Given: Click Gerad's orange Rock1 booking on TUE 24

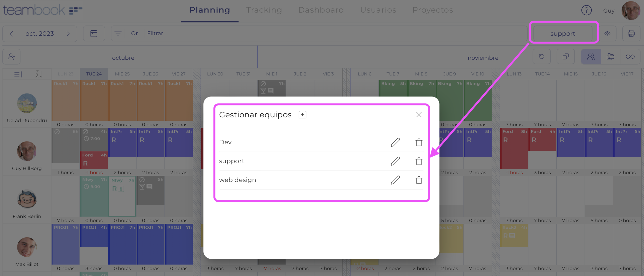Looking at the screenshot, I should [94, 101].
